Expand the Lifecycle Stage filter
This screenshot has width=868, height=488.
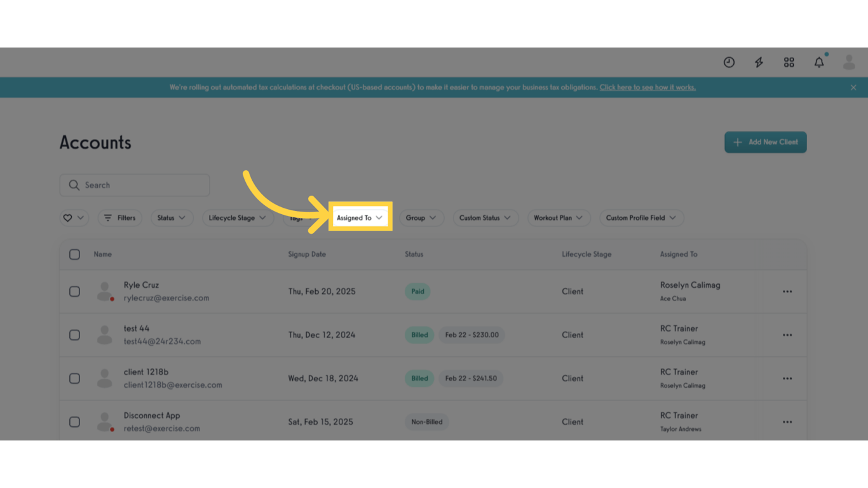click(238, 217)
